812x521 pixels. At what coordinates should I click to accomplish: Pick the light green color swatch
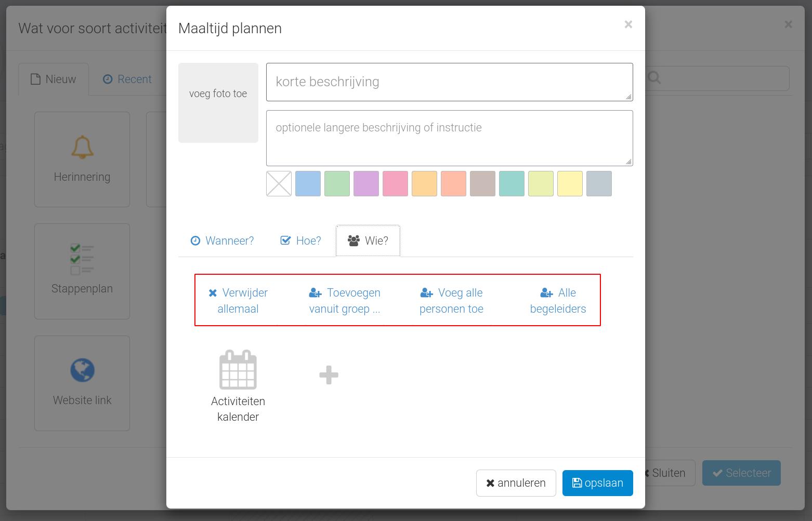[x=337, y=184]
